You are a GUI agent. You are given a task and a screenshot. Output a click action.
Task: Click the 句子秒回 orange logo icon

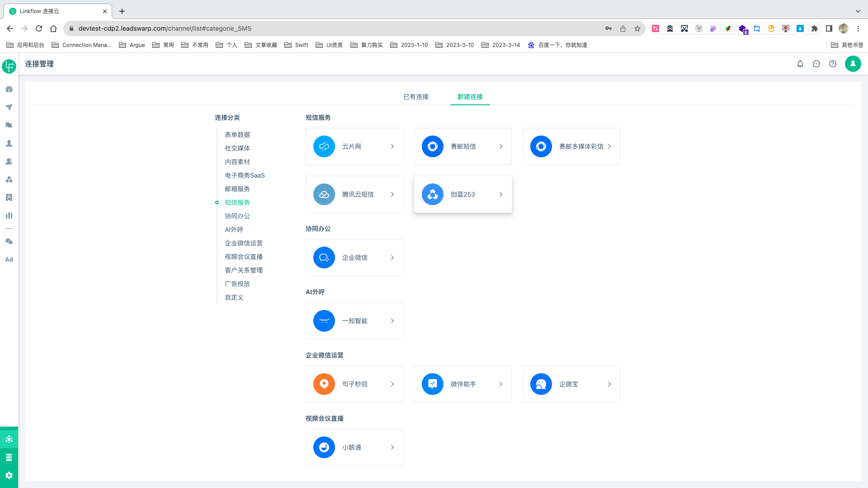(324, 384)
